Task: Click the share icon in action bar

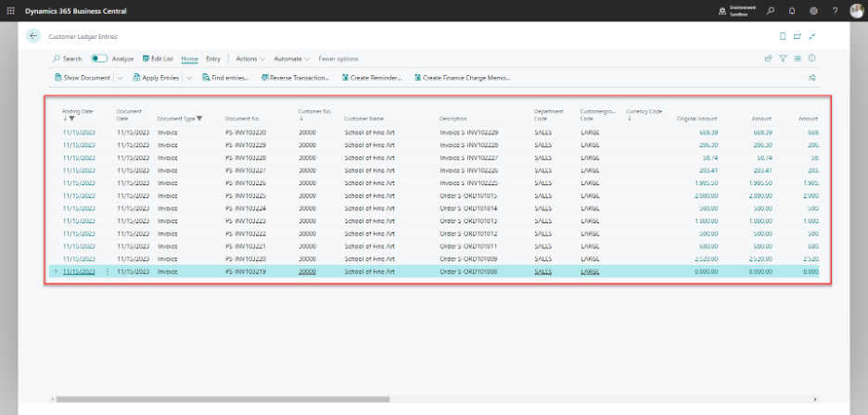Action: pyautogui.click(x=768, y=58)
